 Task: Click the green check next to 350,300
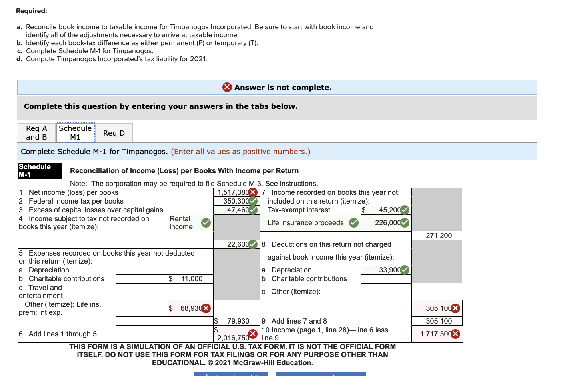252,201
